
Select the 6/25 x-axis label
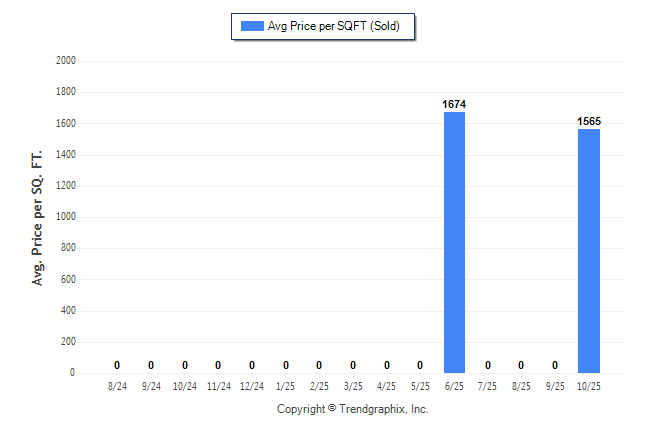tap(454, 386)
